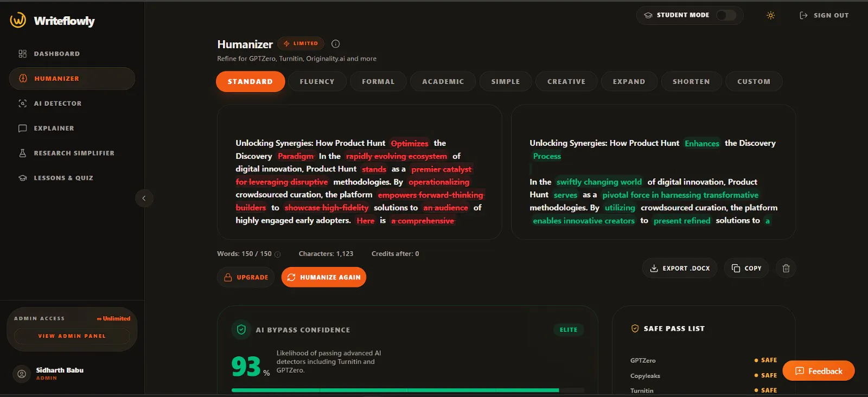The image size is (868, 397).
Task: Click the shield icon in AI Bypass Confidence
Action: pos(241,330)
